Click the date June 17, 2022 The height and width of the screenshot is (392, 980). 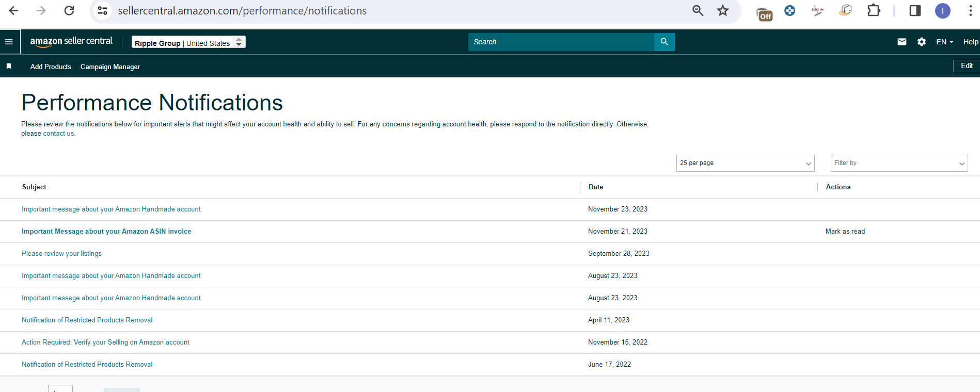click(x=609, y=365)
